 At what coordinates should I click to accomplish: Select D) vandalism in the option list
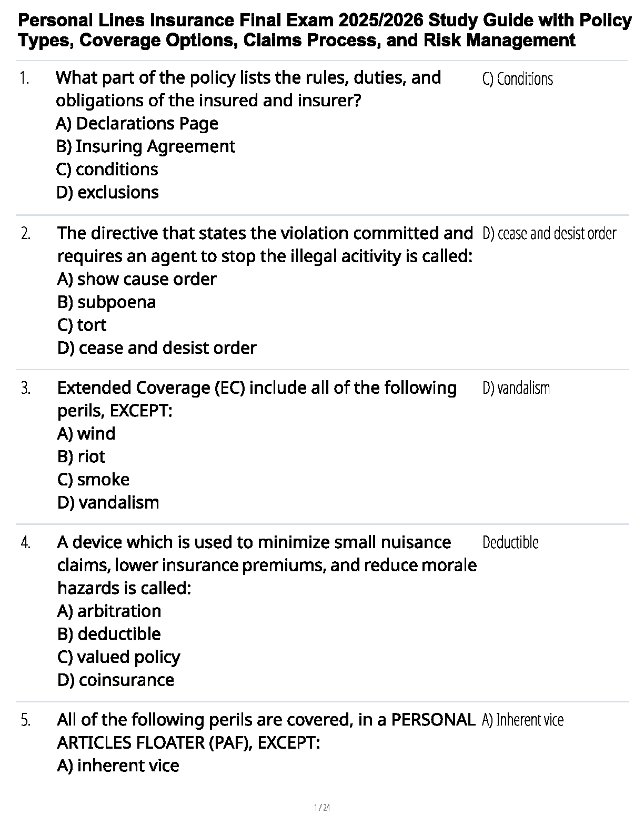click(108, 503)
